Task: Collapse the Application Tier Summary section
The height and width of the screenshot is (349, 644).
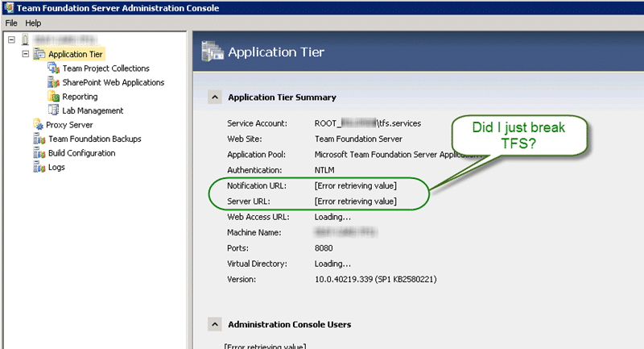Action: pyautogui.click(x=214, y=98)
